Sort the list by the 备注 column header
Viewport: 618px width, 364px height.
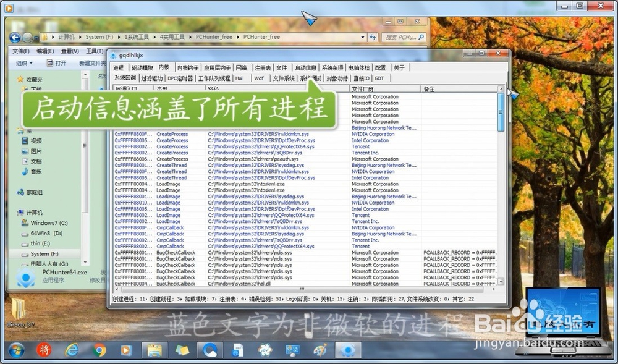[459, 89]
